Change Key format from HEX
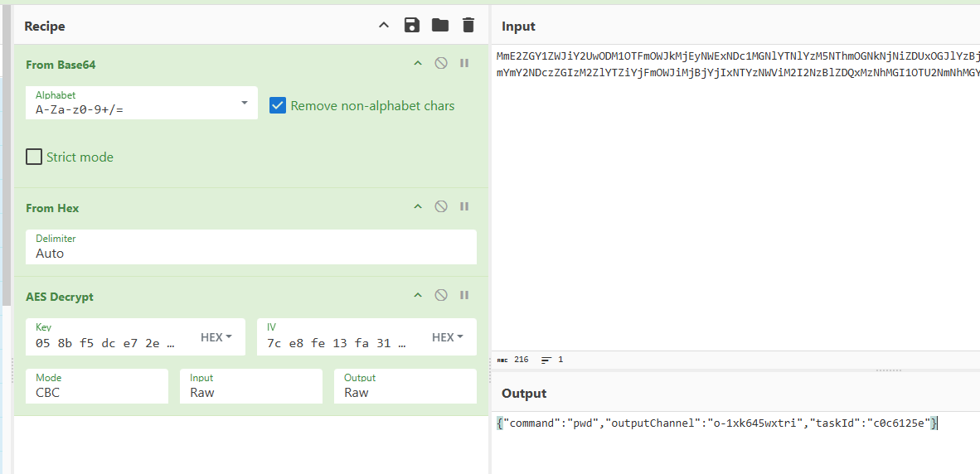Viewport: 980px width, 474px height. point(216,337)
